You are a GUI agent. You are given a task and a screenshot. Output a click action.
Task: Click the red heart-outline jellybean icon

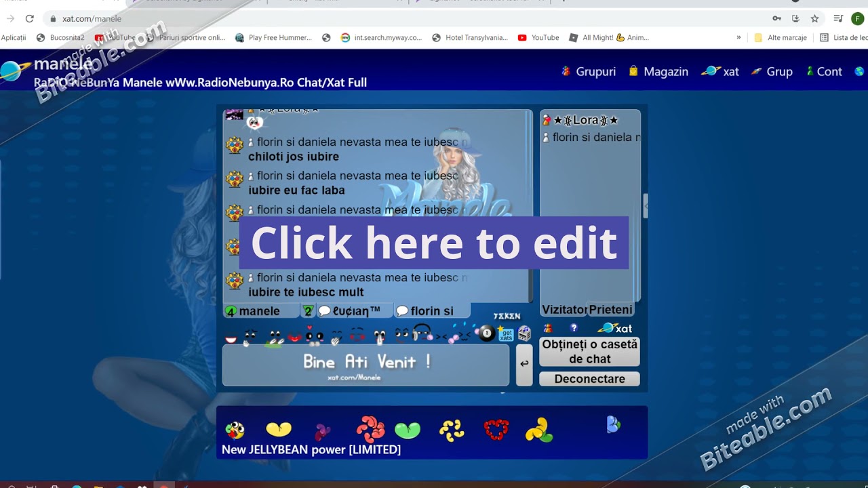pos(496,430)
